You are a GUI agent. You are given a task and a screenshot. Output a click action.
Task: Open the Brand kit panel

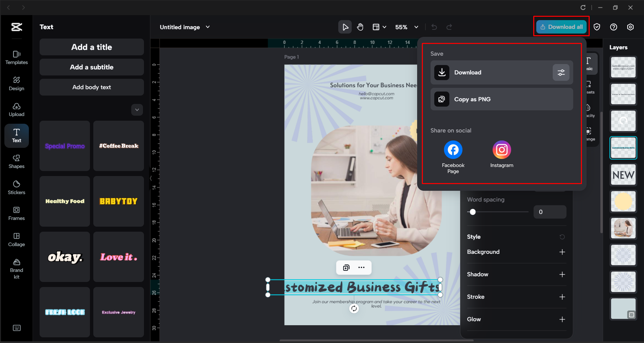(x=16, y=267)
